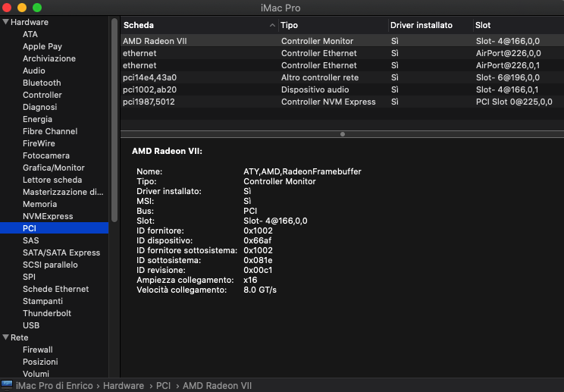564x392 pixels.
Task: Sort by the Slot column header
Action: pos(483,25)
